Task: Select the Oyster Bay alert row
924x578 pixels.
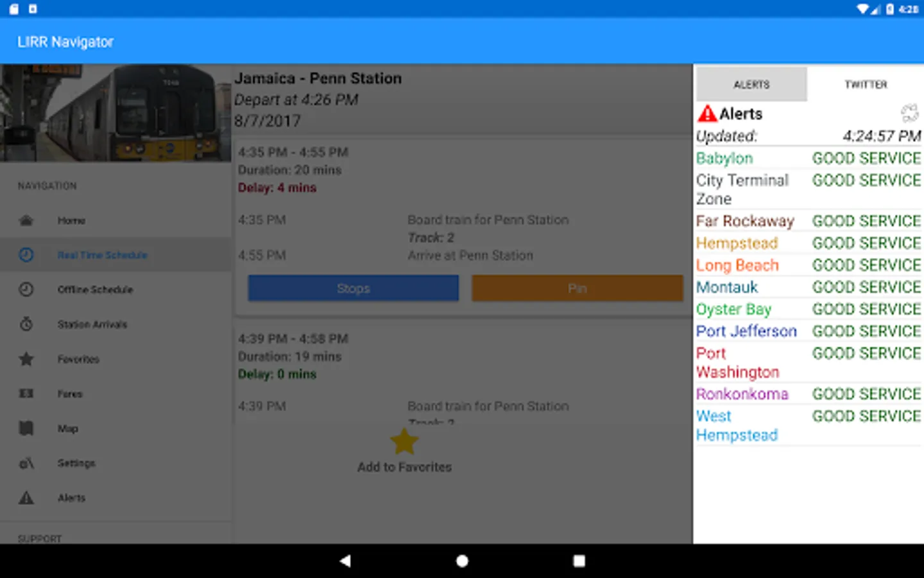Action: tap(809, 309)
